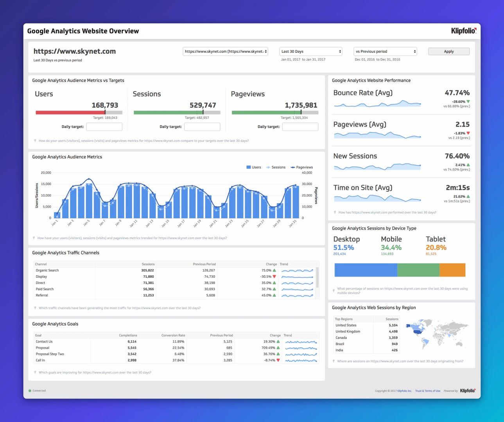This screenshot has height=422, width=504.
Task: Click the Pageviews legend marker
Action: click(x=293, y=167)
